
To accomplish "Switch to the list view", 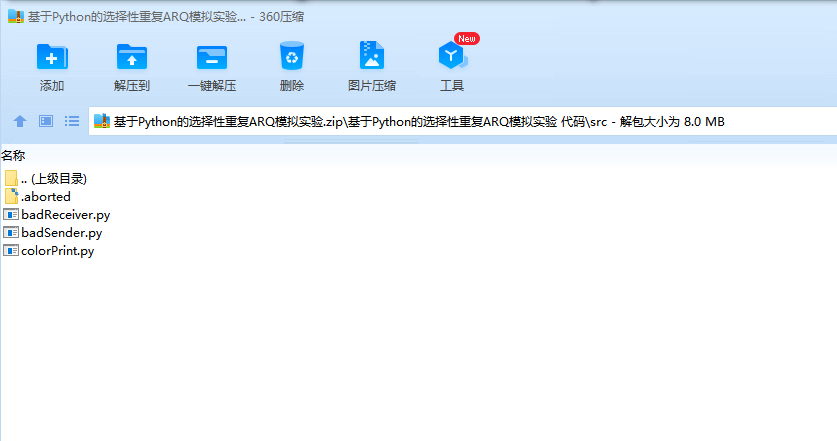I will pos(72,121).
